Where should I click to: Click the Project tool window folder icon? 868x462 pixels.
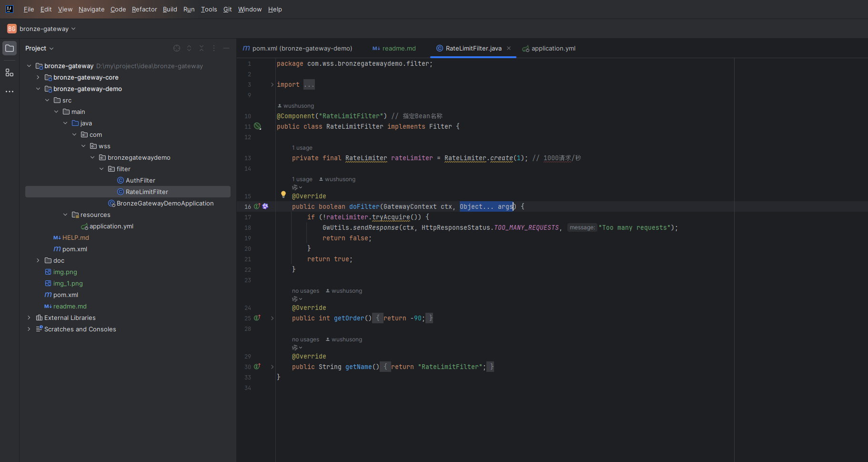click(10, 48)
